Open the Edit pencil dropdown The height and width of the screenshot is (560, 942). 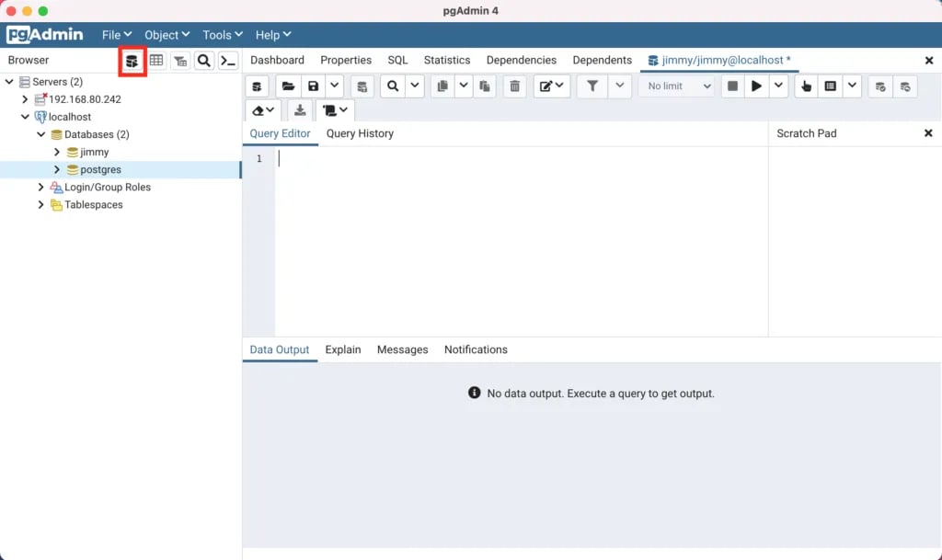pyautogui.click(x=552, y=86)
